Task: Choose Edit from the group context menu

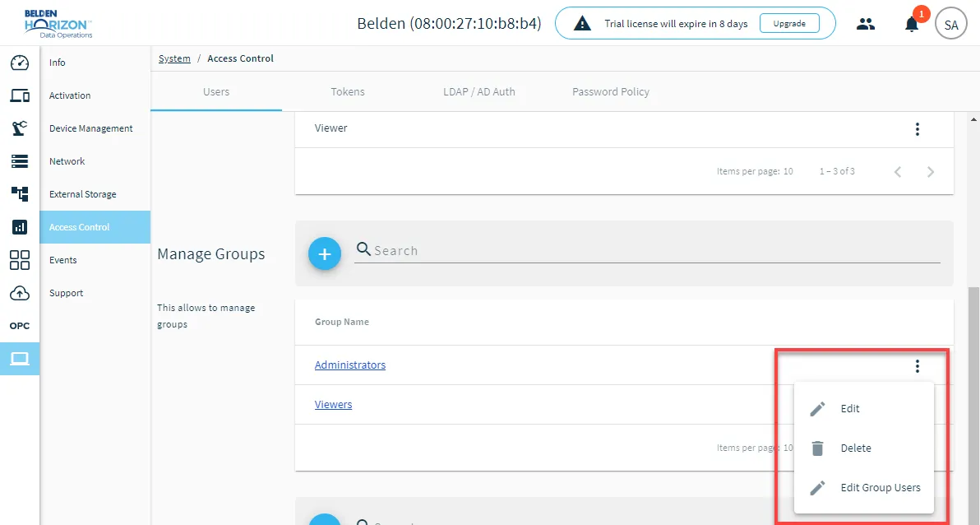Action: click(x=864, y=409)
